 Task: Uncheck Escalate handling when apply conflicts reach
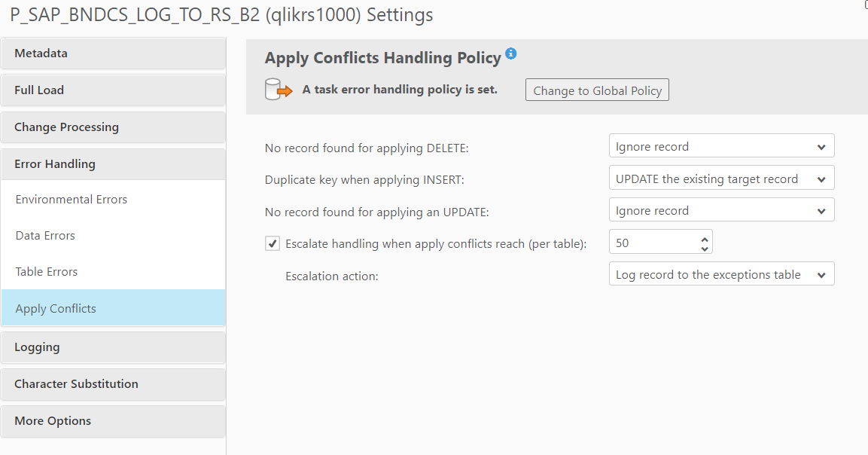(273, 243)
